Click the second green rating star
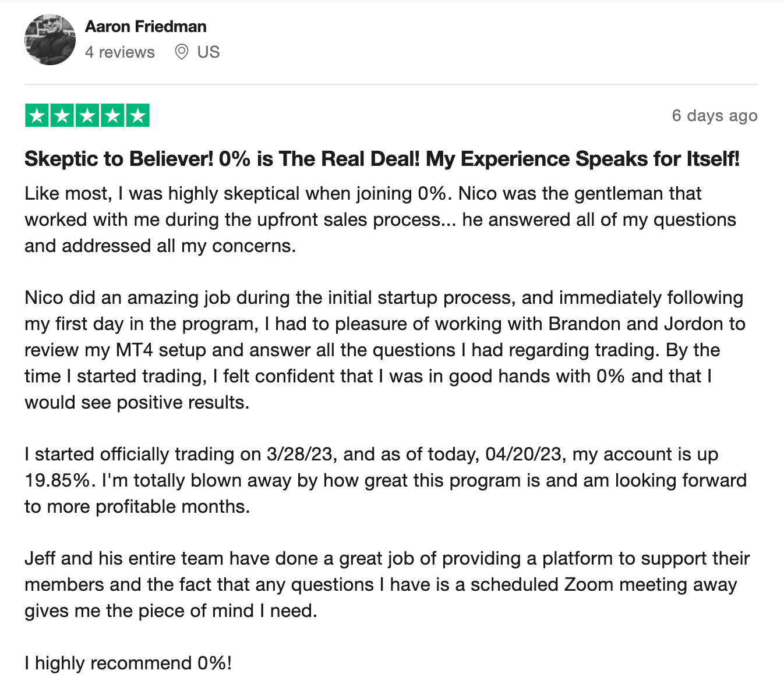 coord(62,115)
